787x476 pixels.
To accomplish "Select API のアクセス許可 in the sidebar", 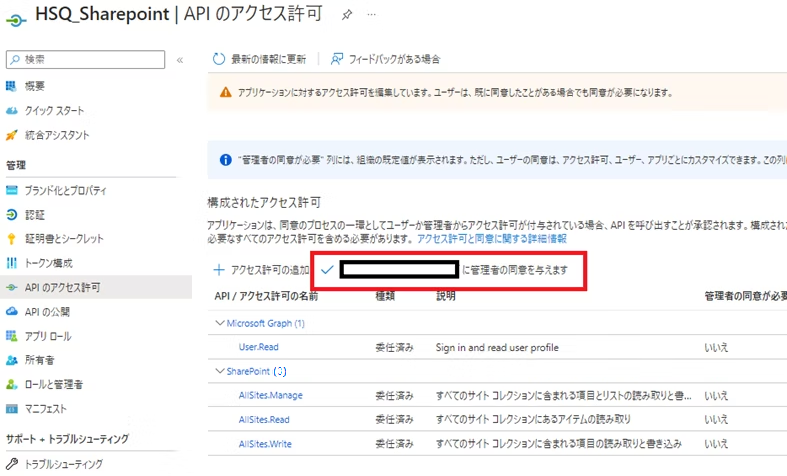I will (x=62, y=288).
